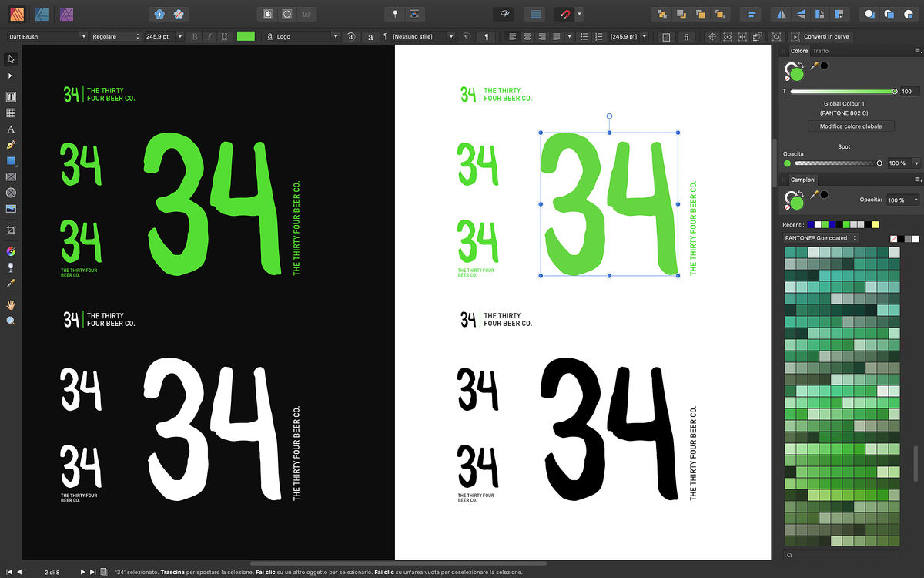Select the Vector Crop tool
Screen dimensions: 924x578
(11, 230)
